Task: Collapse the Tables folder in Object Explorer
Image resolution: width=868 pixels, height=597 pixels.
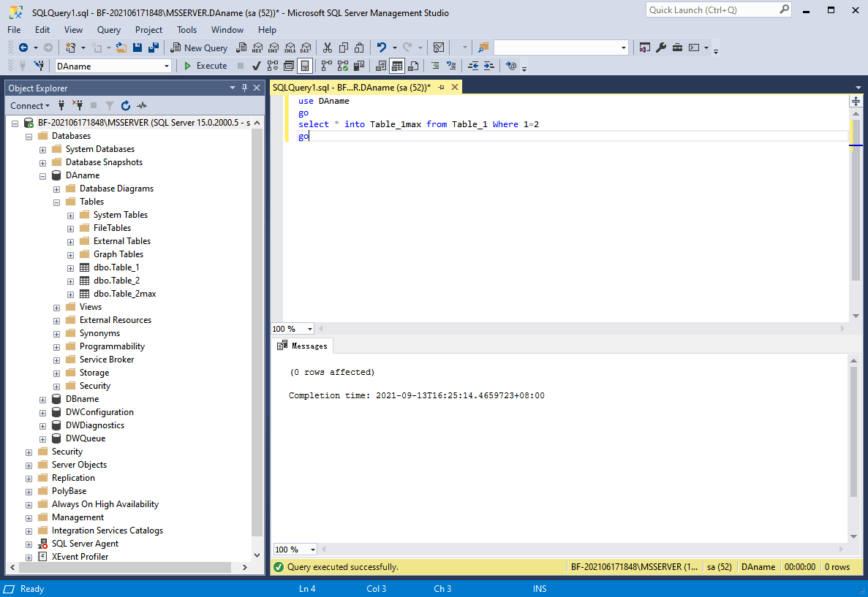Action: [x=56, y=201]
